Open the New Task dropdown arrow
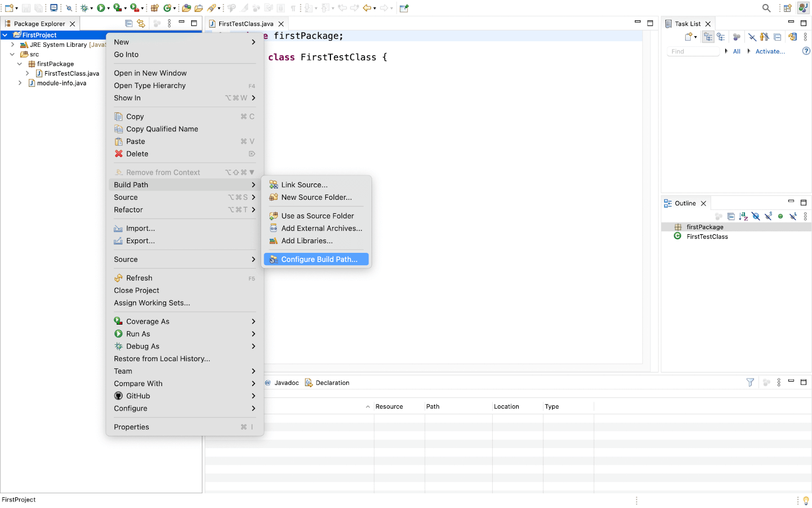The image size is (812, 508). point(696,37)
